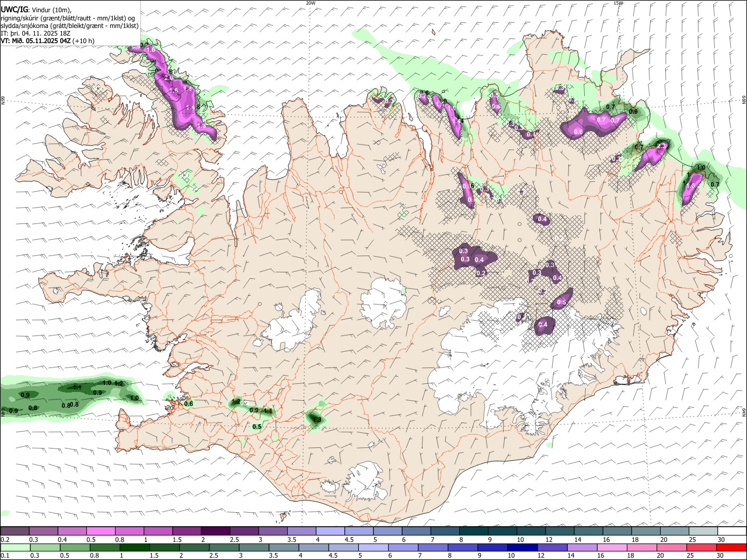
Task: Choose snow-scale swatch between 1.5 and 2
Action: tap(187, 531)
